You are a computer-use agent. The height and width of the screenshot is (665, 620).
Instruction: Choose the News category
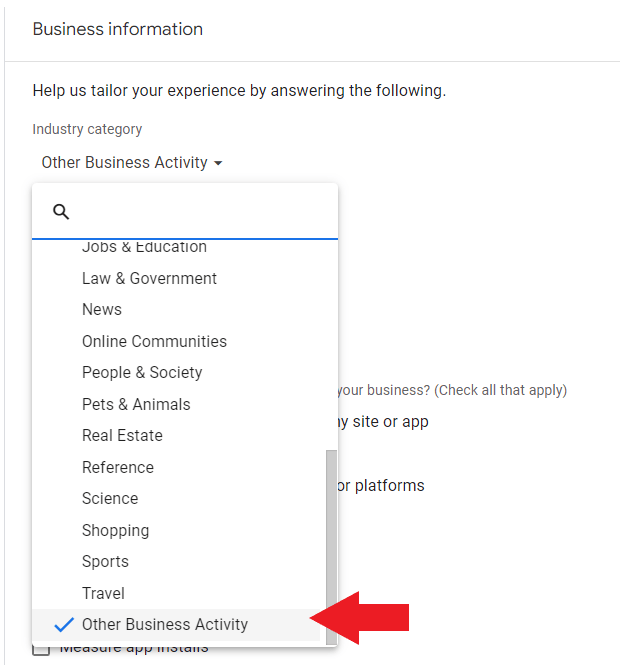(x=102, y=310)
